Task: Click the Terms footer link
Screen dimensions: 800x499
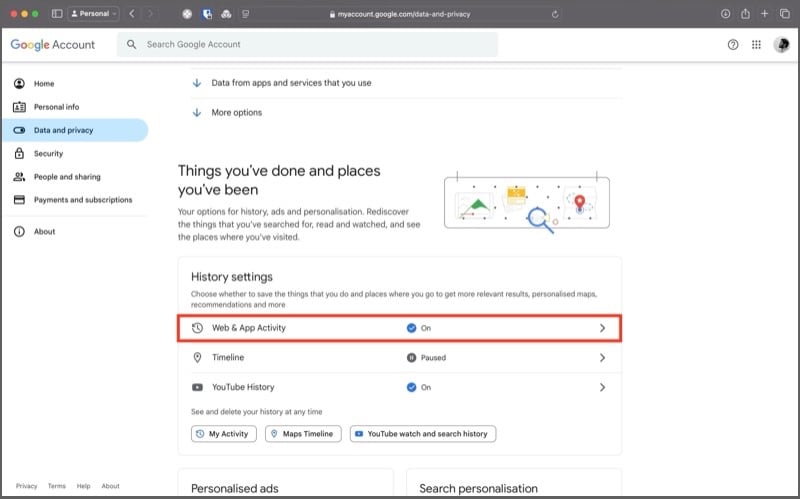Action: (57, 486)
